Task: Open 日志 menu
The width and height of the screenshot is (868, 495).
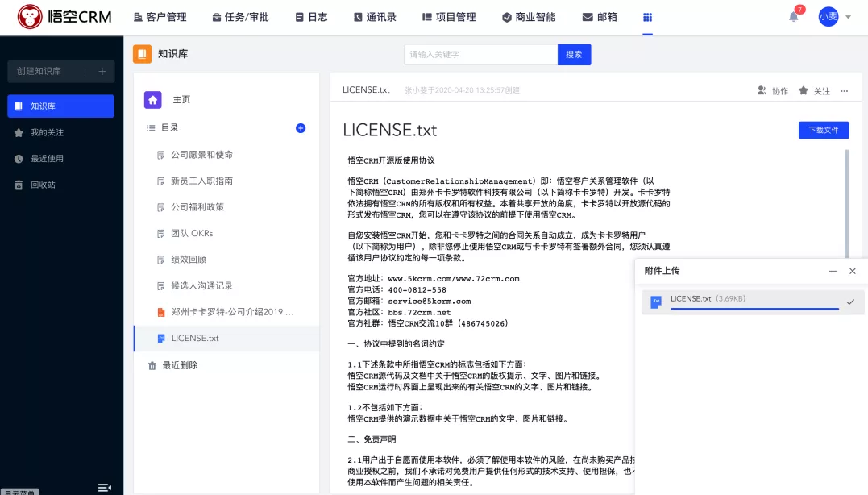Action: [x=311, y=17]
